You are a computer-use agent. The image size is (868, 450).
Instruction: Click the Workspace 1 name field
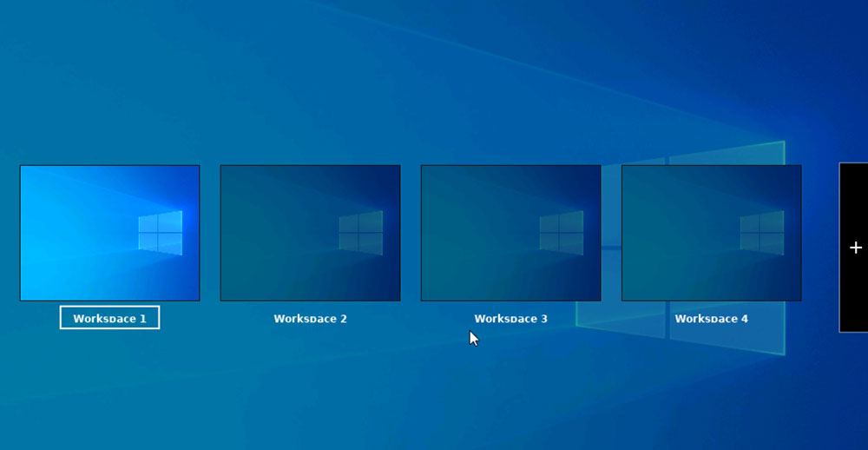click(x=109, y=318)
